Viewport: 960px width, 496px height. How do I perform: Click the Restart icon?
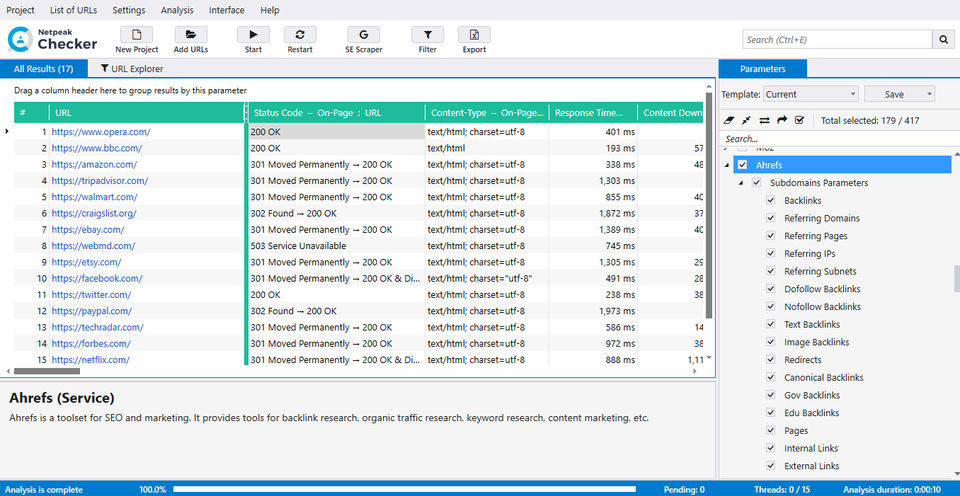[300, 34]
